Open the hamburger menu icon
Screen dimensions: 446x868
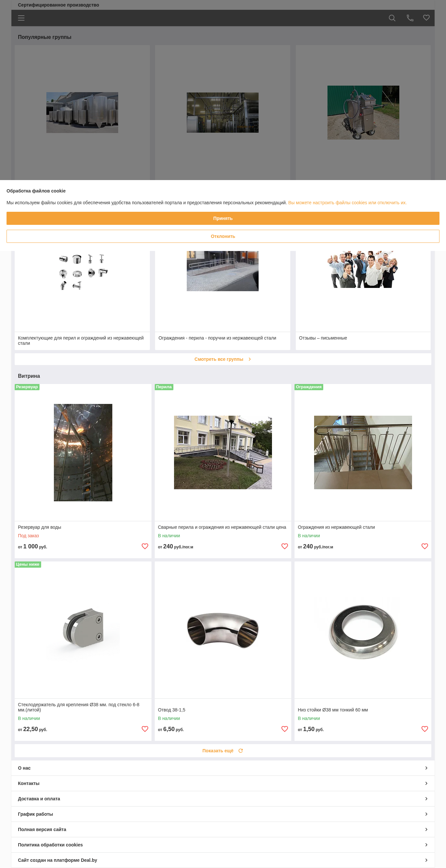point(21,18)
